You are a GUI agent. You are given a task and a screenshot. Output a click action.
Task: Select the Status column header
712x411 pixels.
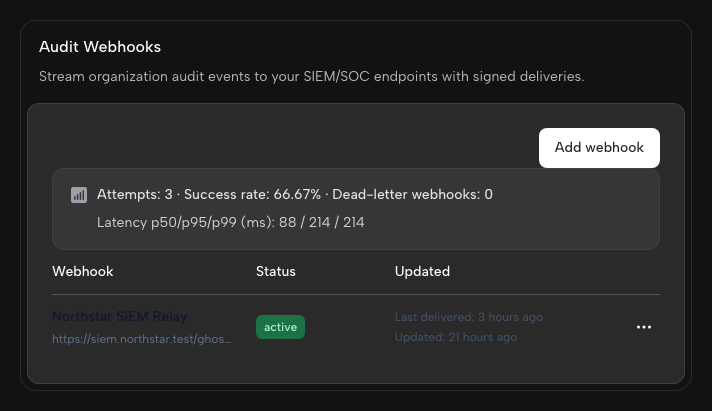276,272
